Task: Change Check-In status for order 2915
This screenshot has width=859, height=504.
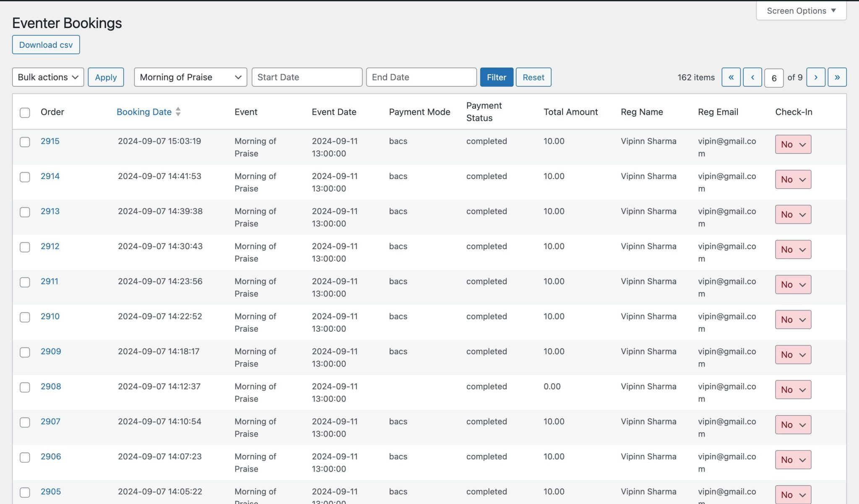Action: tap(793, 144)
